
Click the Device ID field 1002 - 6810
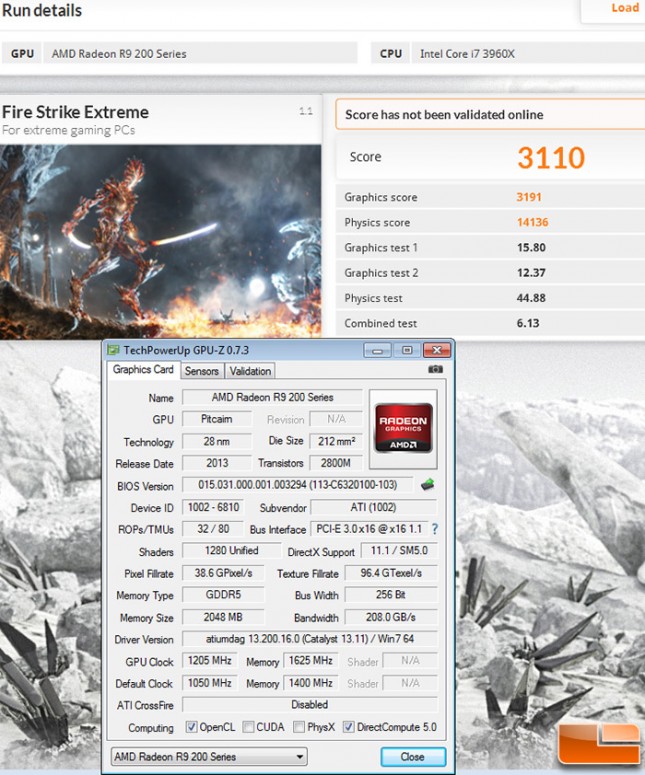pyautogui.click(x=214, y=507)
